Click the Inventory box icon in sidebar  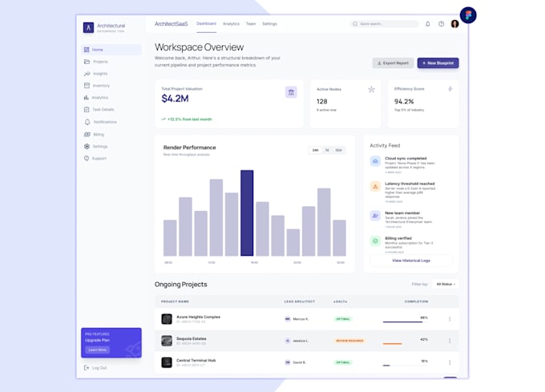click(x=87, y=86)
